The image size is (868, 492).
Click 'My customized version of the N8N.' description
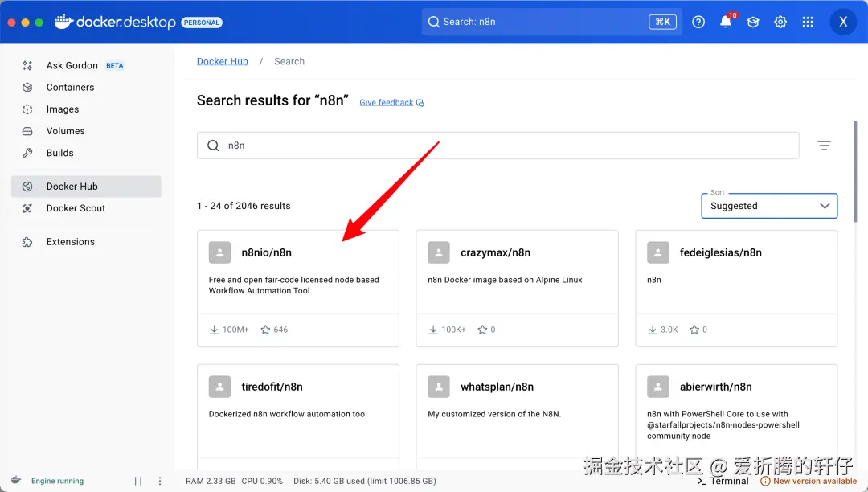[494, 414]
